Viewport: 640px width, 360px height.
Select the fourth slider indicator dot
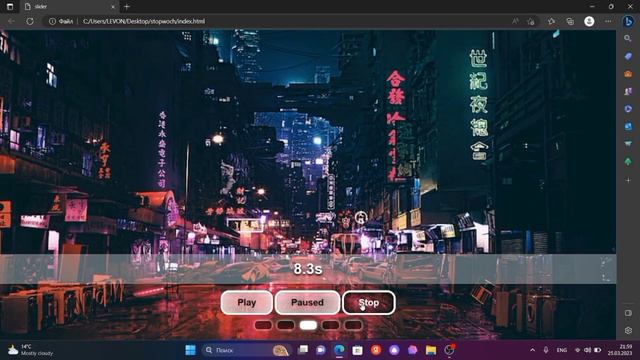pyautogui.click(x=331, y=325)
